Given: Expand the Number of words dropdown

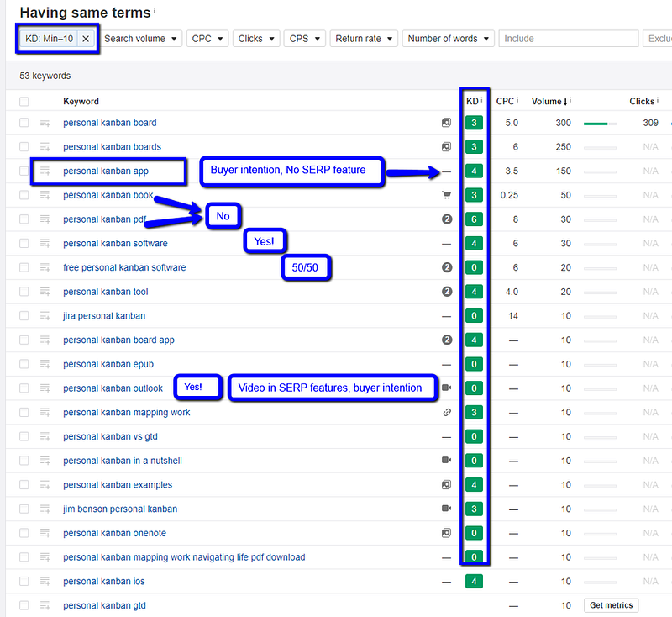Looking at the screenshot, I should point(449,39).
